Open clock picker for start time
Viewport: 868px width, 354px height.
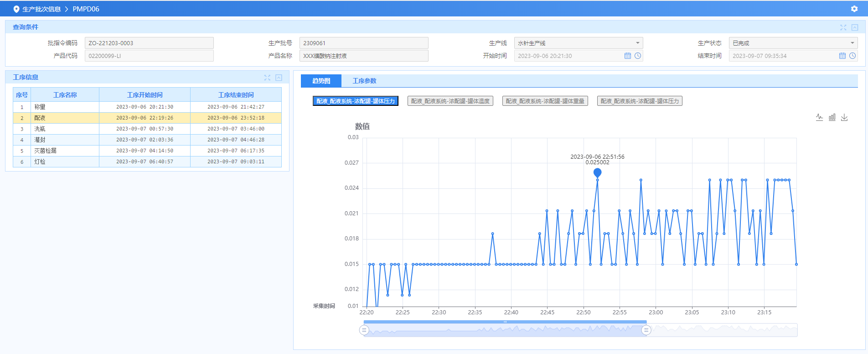638,56
